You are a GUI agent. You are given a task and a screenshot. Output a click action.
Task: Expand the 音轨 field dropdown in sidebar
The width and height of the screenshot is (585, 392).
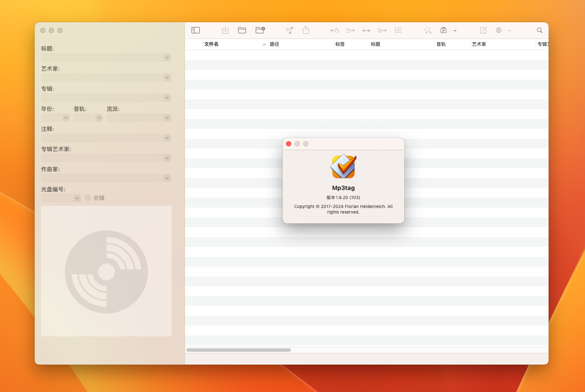click(99, 118)
